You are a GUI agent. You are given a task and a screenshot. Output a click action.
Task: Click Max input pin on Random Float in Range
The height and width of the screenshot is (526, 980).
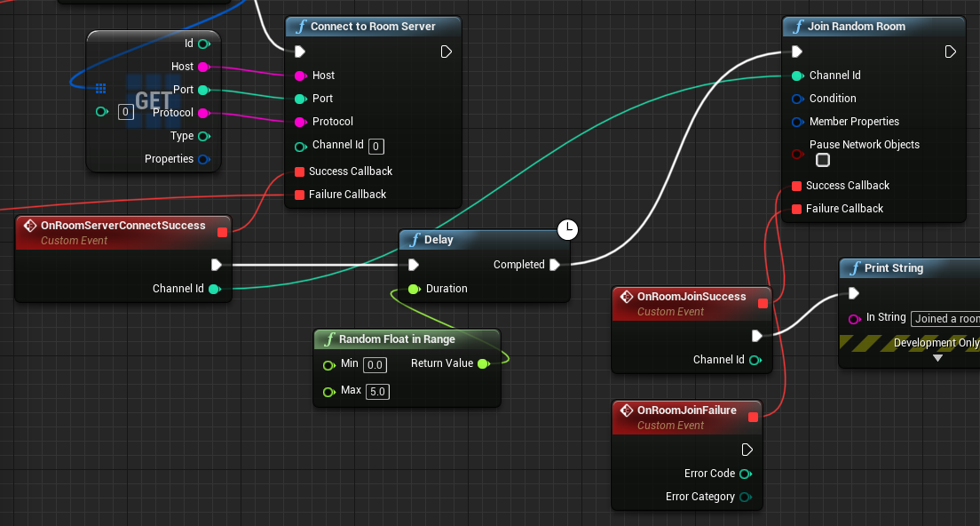tap(328, 392)
